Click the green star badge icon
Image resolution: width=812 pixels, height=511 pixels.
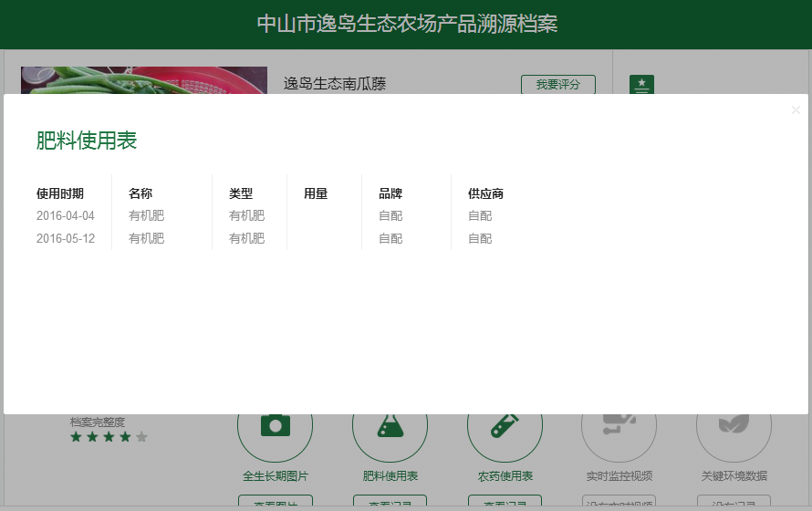641,84
